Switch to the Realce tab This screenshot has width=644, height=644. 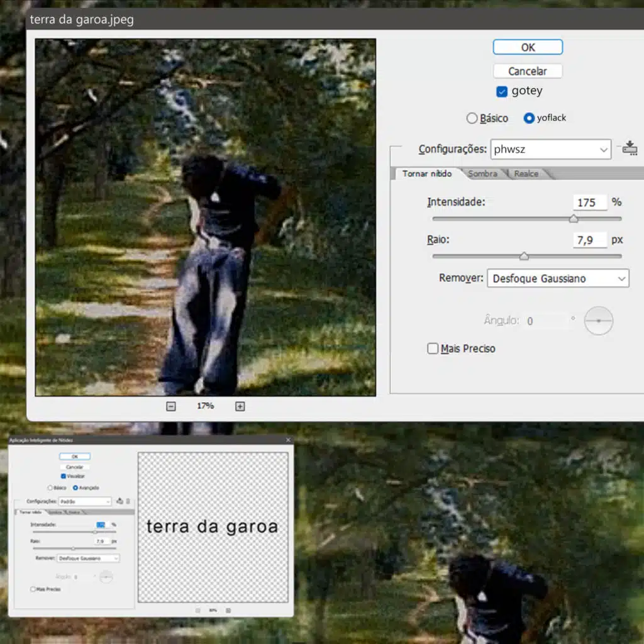(526, 174)
